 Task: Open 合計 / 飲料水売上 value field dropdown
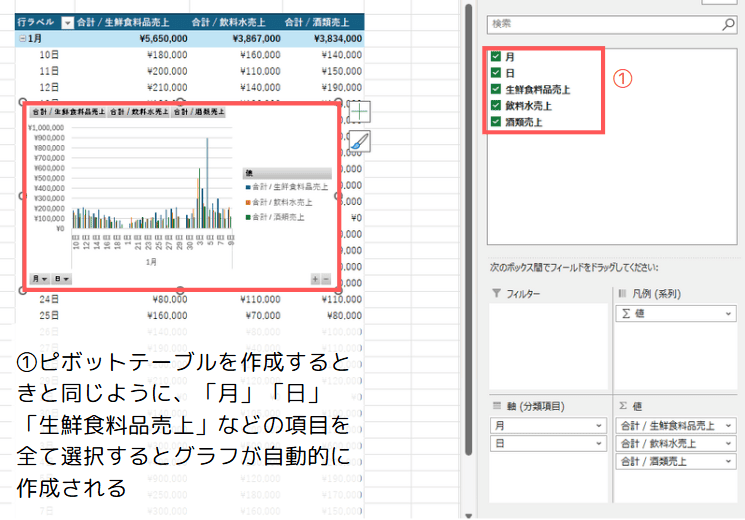728,444
